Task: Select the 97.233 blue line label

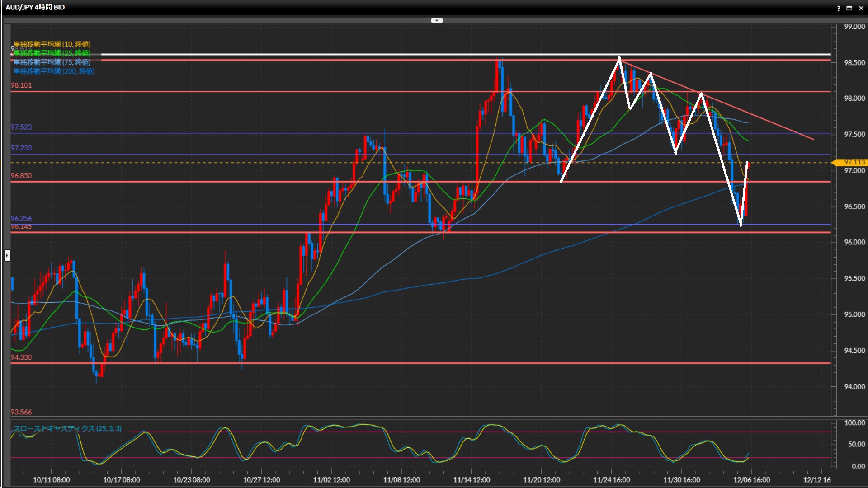Action: [21, 148]
